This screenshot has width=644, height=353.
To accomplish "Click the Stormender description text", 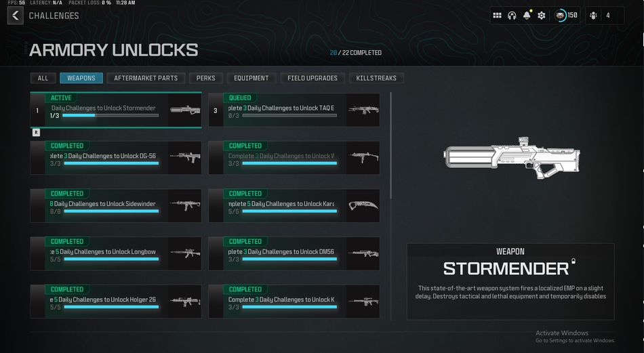I will 510,292.
